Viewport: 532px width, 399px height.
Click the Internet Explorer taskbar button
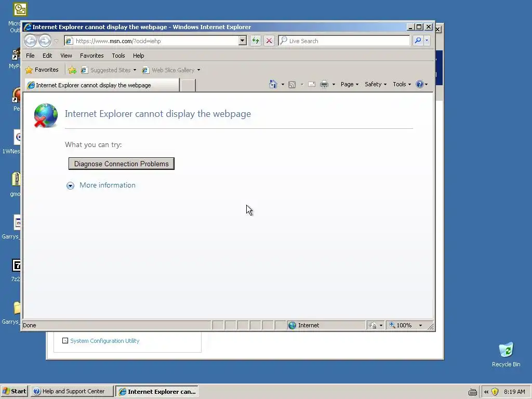click(157, 392)
